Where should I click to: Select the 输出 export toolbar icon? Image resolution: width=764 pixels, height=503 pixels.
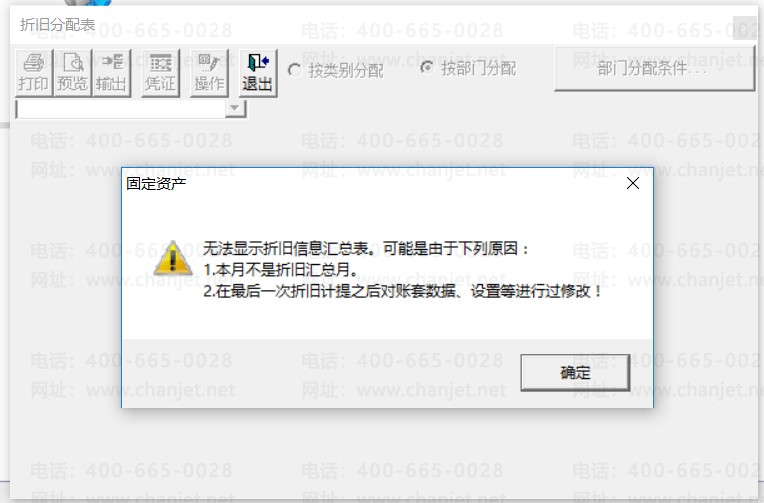tap(112, 73)
